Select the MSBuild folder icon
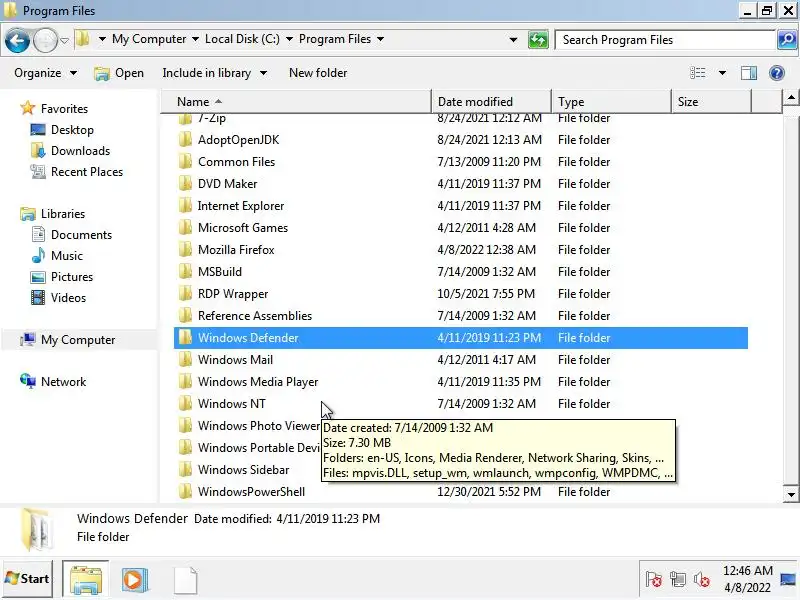This screenshot has width=800, height=600. click(x=185, y=271)
